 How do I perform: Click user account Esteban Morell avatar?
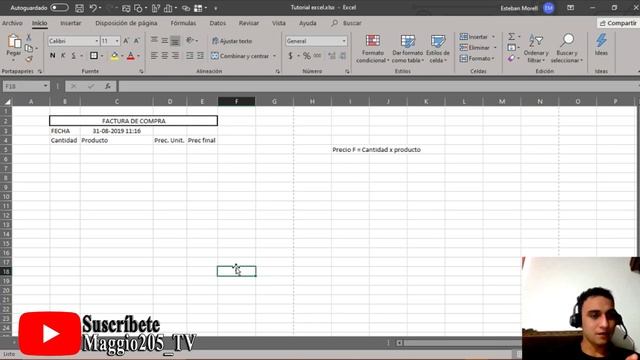pyautogui.click(x=549, y=8)
